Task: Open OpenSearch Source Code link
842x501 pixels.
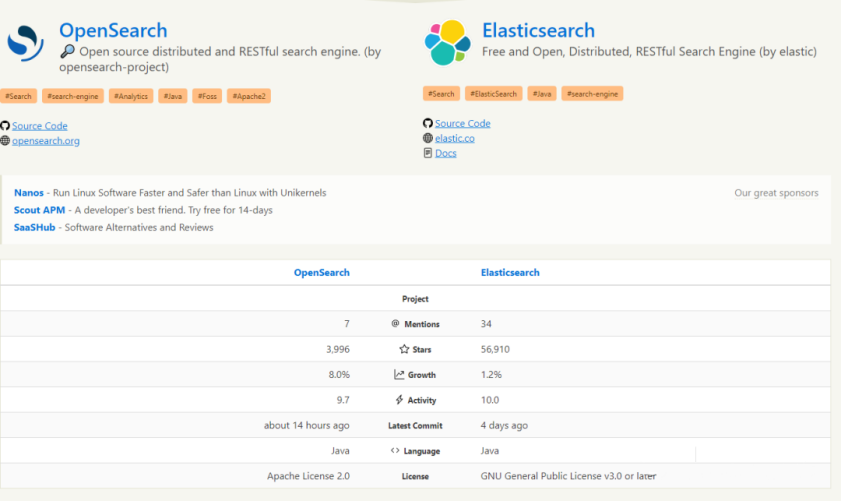Action: tap(40, 126)
